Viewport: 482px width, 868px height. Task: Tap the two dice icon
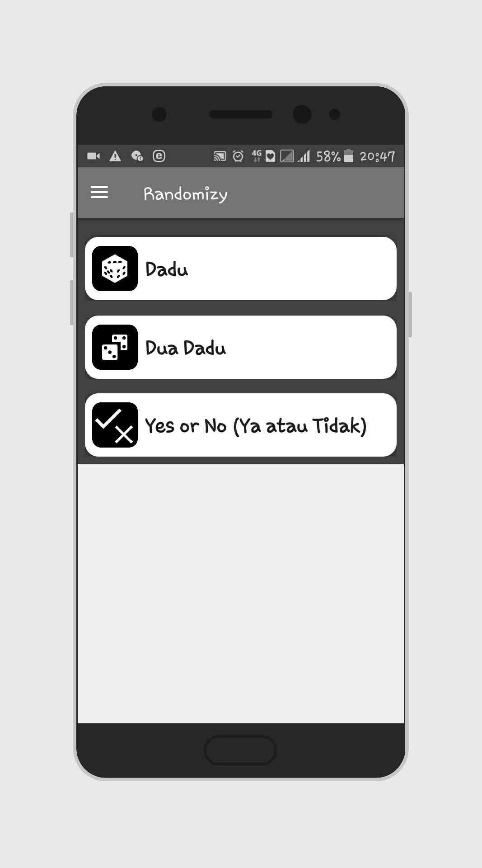[x=115, y=347]
